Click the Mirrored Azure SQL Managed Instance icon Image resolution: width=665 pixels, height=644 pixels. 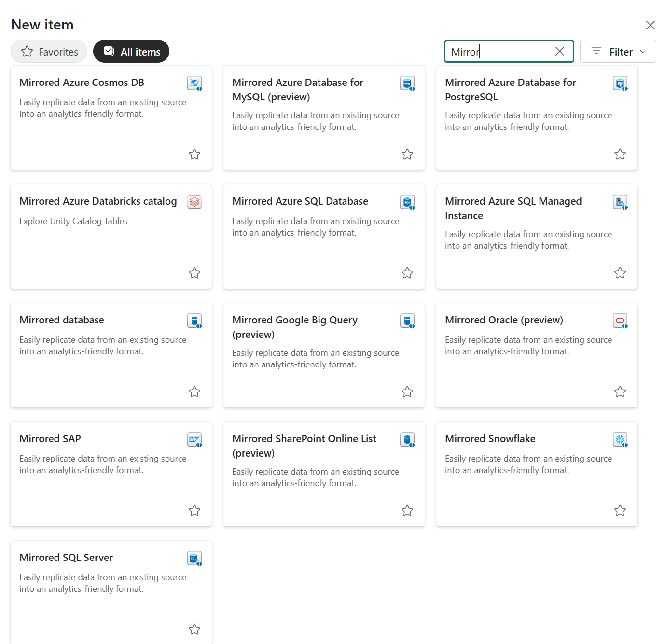point(620,202)
